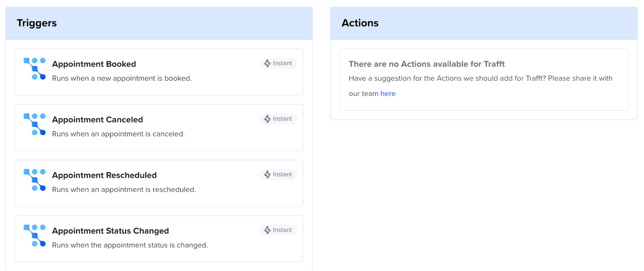
Task: Click 'Runs when an appointment is rescheduled' description
Action: click(x=124, y=189)
